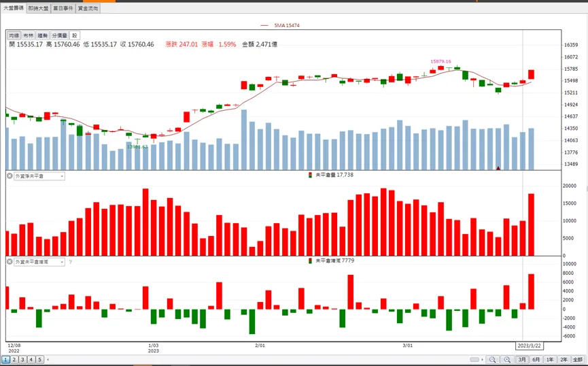This screenshot has width=588, height=366.
Task: Open the 設 chart settings button
Action: [x=75, y=35]
